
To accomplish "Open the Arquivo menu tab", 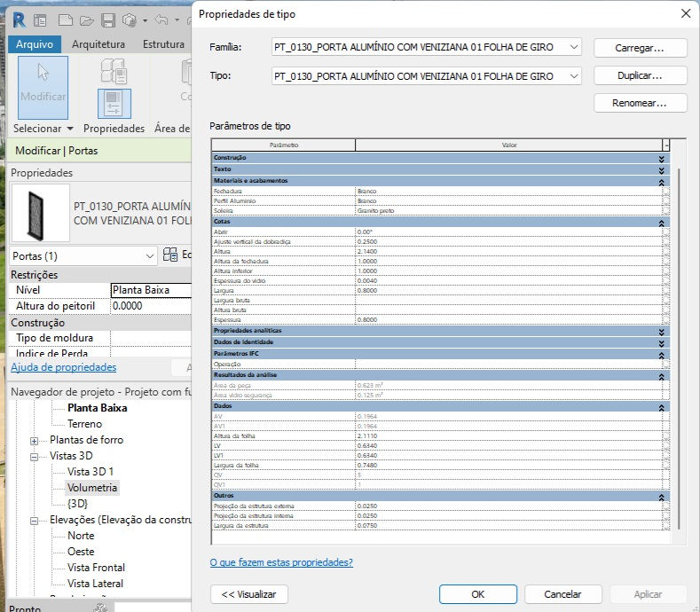I will pos(35,44).
